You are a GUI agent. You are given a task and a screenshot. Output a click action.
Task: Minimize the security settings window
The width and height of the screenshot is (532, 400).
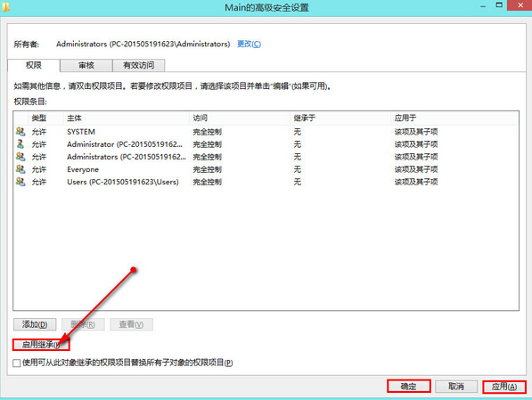click(x=483, y=6)
